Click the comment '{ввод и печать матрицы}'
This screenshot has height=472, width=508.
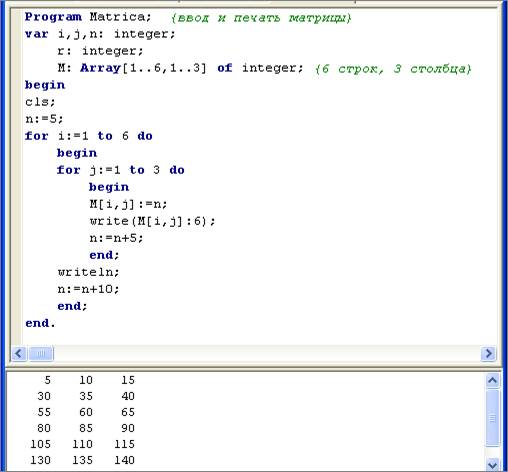pyautogui.click(x=261, y=18)
